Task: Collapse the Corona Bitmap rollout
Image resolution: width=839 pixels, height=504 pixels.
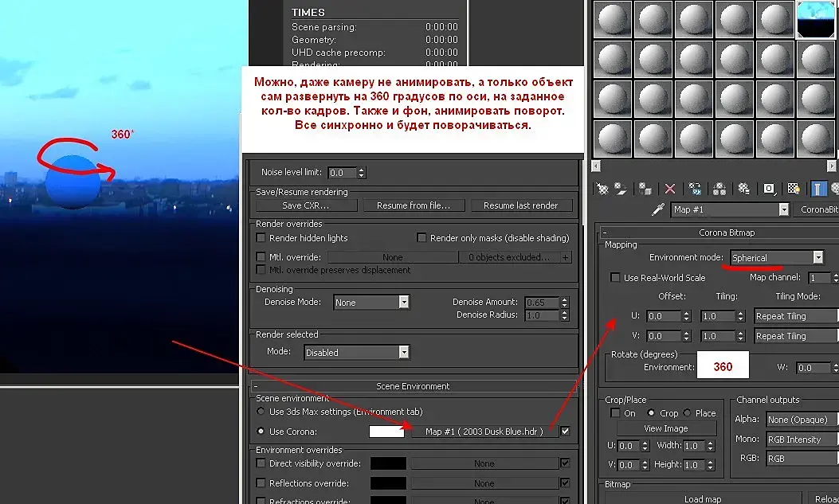Action: (604, 232)
